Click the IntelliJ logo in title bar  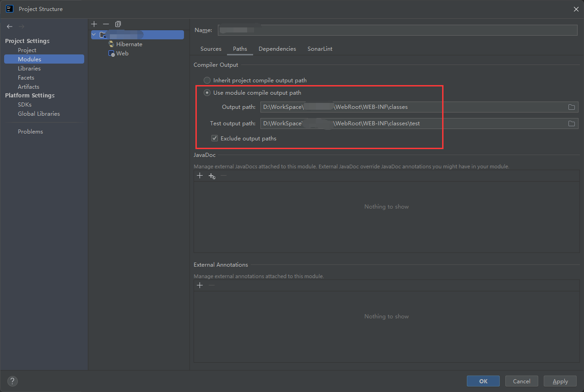(x=10, y=9)
